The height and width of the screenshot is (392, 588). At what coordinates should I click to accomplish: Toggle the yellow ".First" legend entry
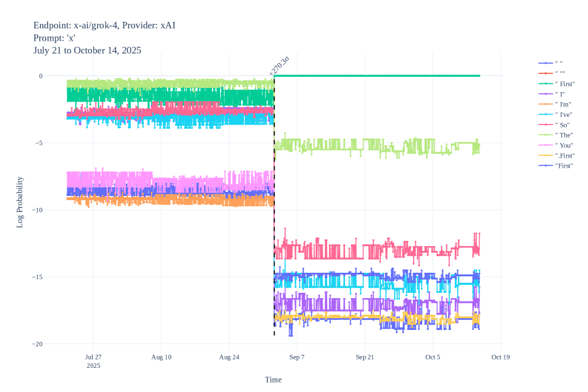(556, 155)
